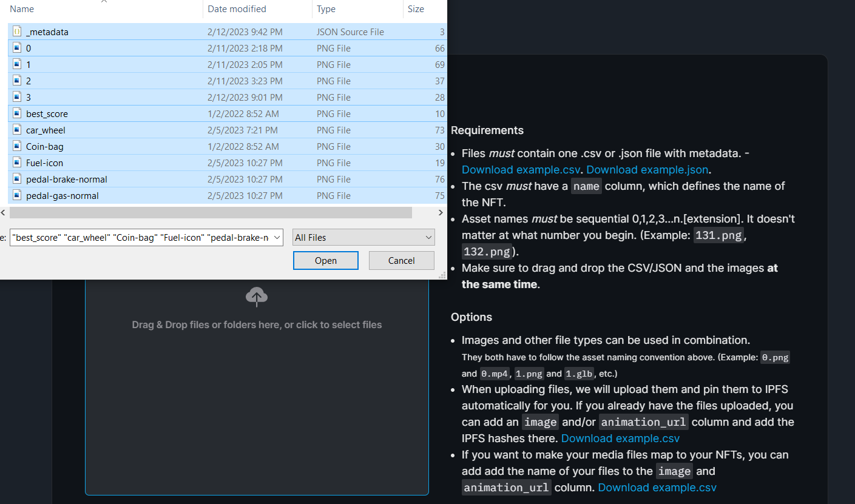
Task: Open Download example.csv link after IPFS hashes
Action: pos(620,438)
